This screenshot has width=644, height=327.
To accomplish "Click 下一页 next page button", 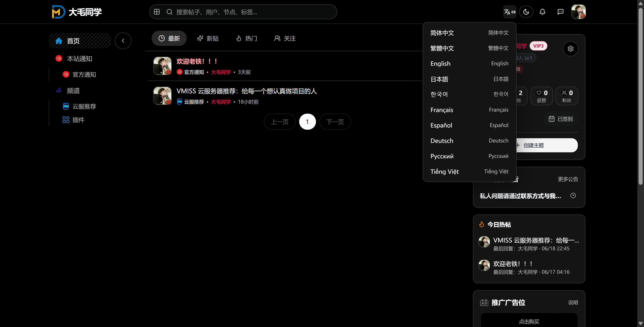I will [335, 122].
